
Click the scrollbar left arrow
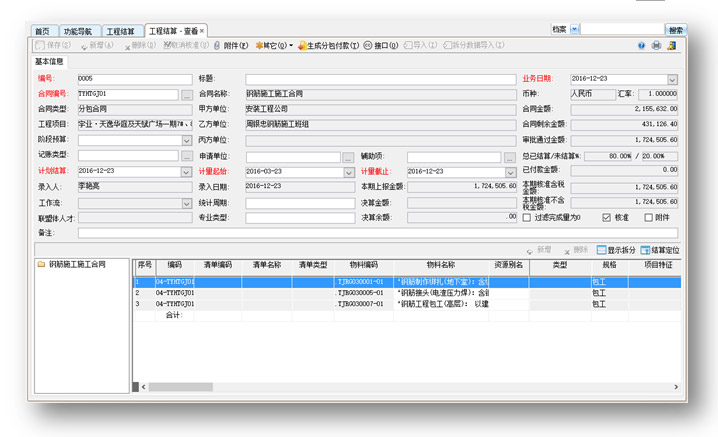click(143, 387)
